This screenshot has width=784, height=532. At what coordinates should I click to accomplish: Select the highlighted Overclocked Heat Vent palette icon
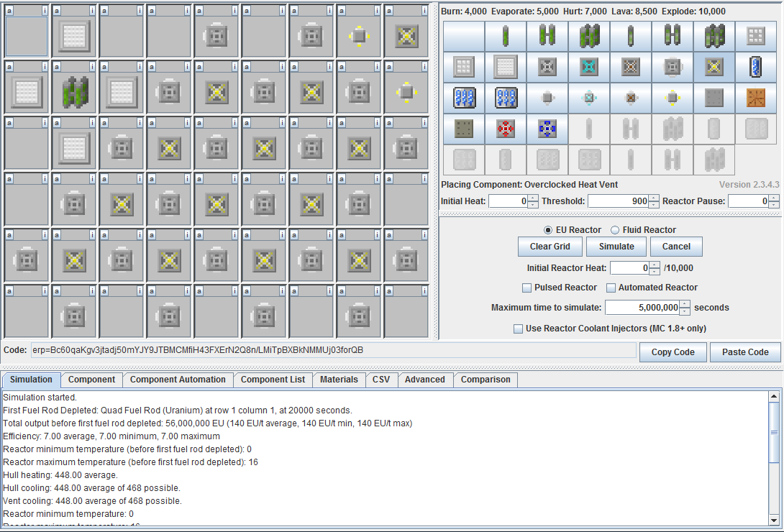714,67
